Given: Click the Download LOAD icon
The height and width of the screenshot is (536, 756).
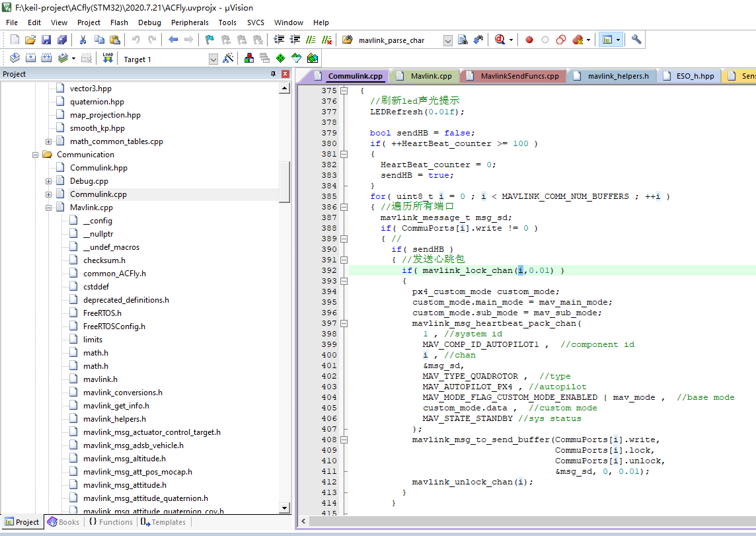Looking at the screenshot, I should click(x=108, y=58).
